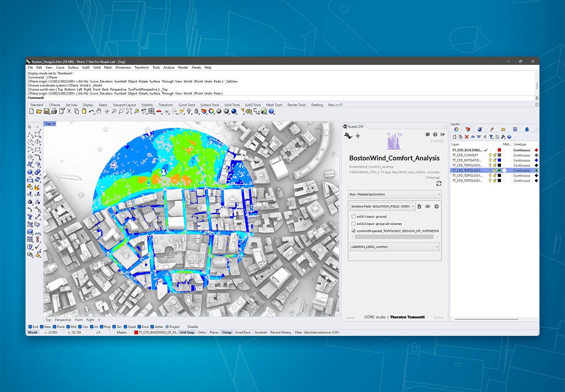Toggle the Near osnap checkbox
This screenshot has height=392, width=565.
41,327
